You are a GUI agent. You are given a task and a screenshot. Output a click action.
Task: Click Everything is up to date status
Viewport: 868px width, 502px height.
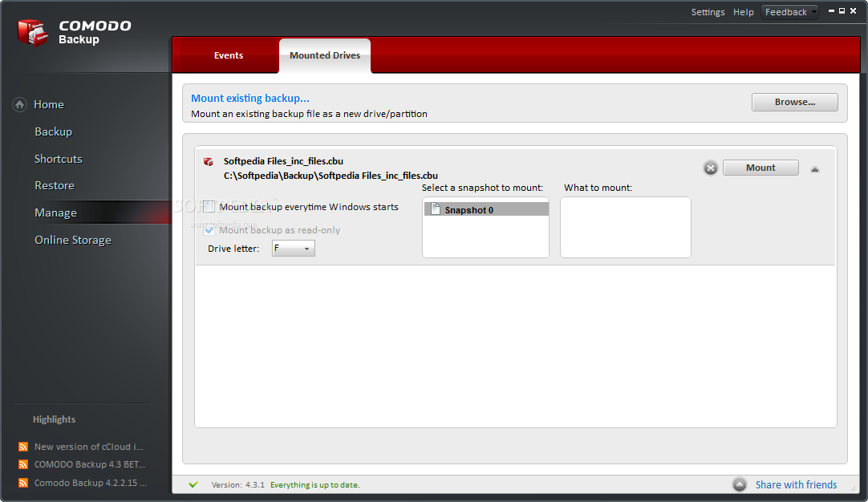[x=315, y=485]
